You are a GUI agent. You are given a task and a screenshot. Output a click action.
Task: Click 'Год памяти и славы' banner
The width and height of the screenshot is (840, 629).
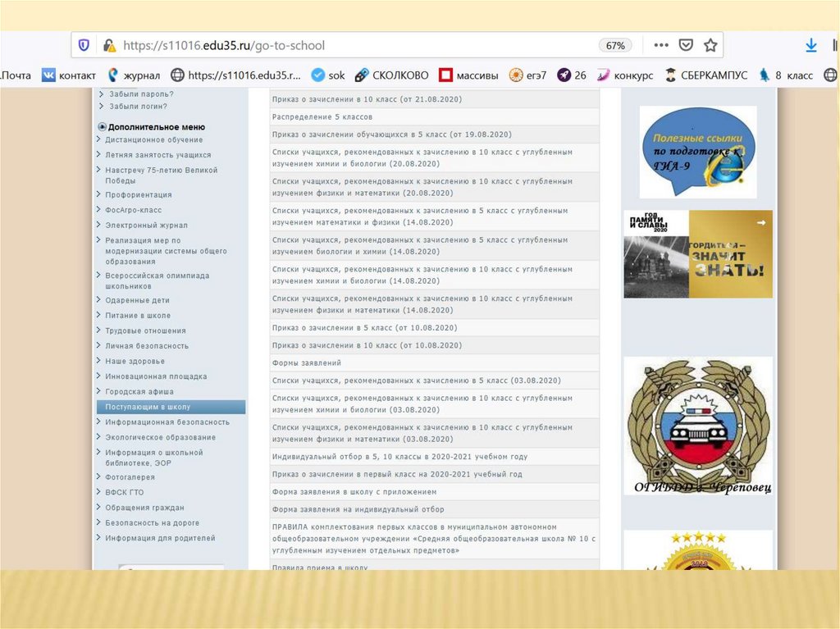tap(698, 254)
